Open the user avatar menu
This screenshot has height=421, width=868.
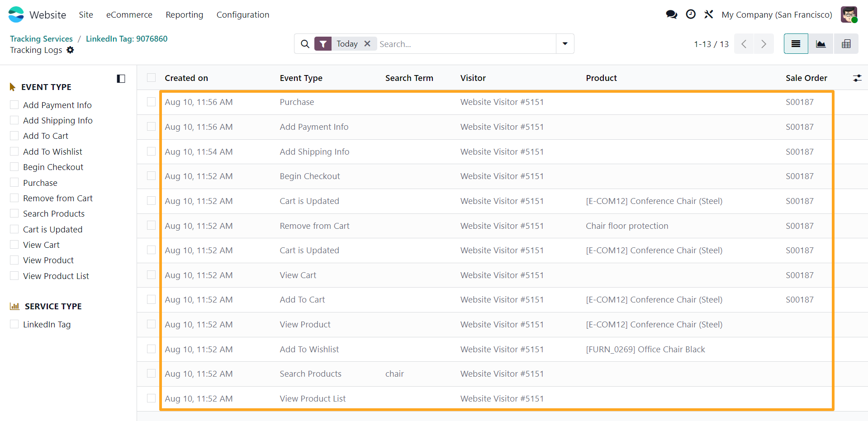849,14
